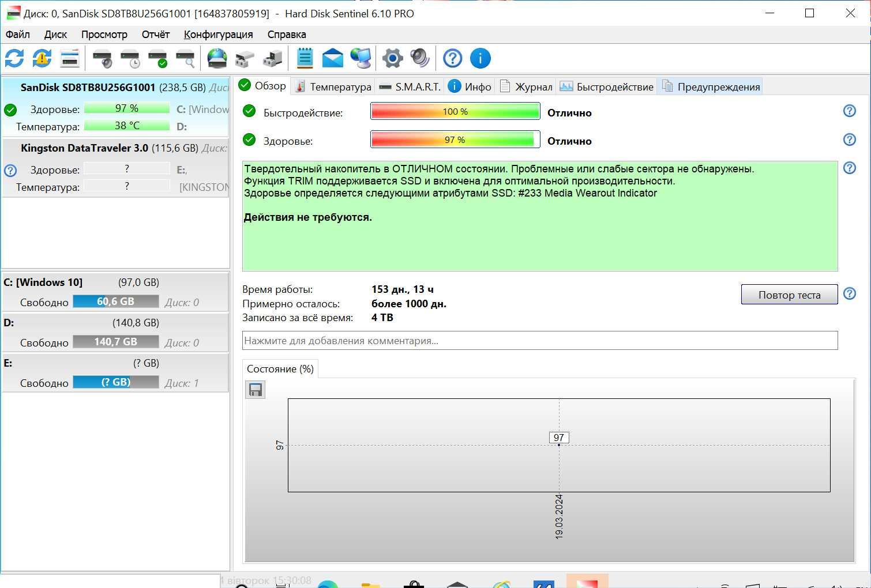Click the refresh disk info toolbar icon

coord(14,58)
